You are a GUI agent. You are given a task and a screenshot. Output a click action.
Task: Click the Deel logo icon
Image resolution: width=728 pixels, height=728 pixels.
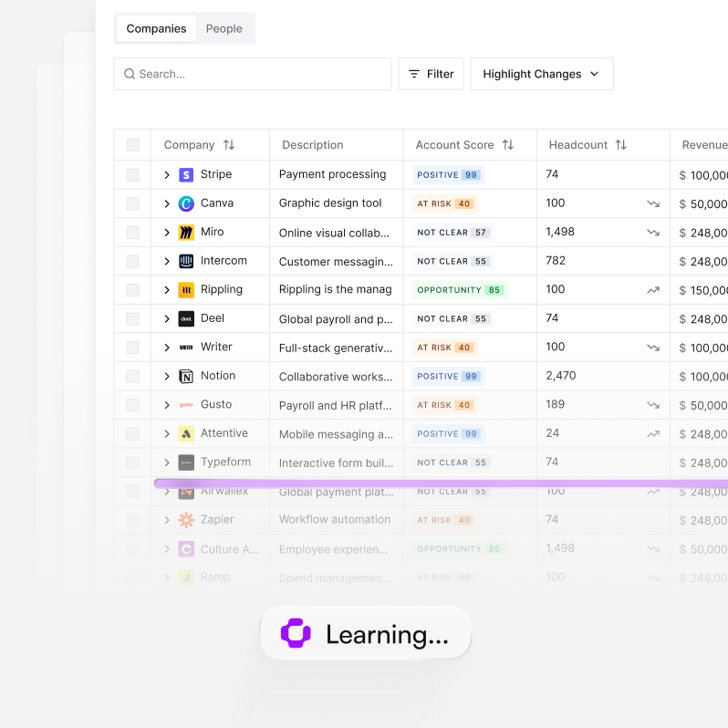186,319
